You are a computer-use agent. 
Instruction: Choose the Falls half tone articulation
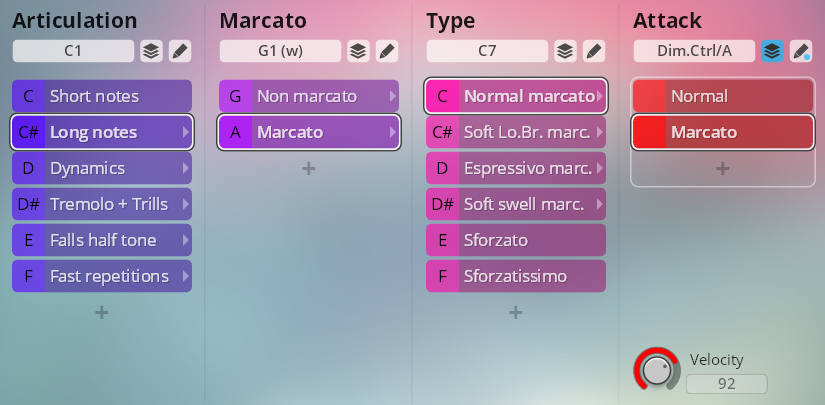tap(101, 240)
